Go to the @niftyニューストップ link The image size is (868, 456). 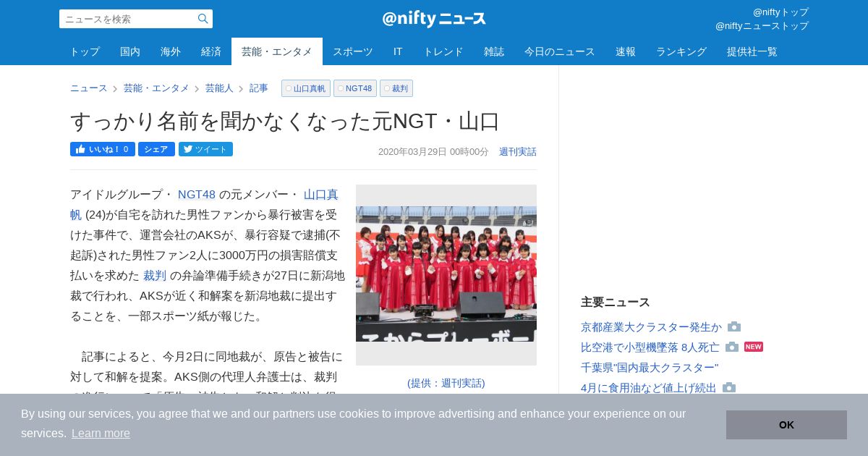tap(762, 26)
